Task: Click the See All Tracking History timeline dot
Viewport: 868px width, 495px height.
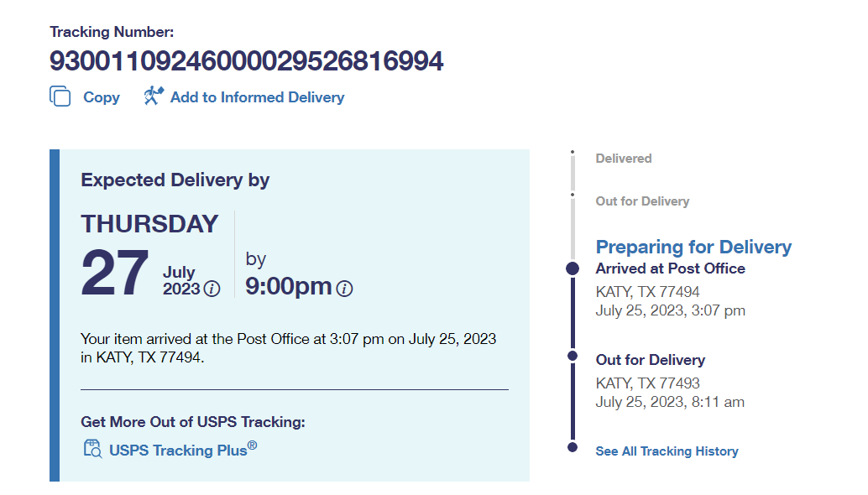Action: pyautogui.click(x=573, y=447)
